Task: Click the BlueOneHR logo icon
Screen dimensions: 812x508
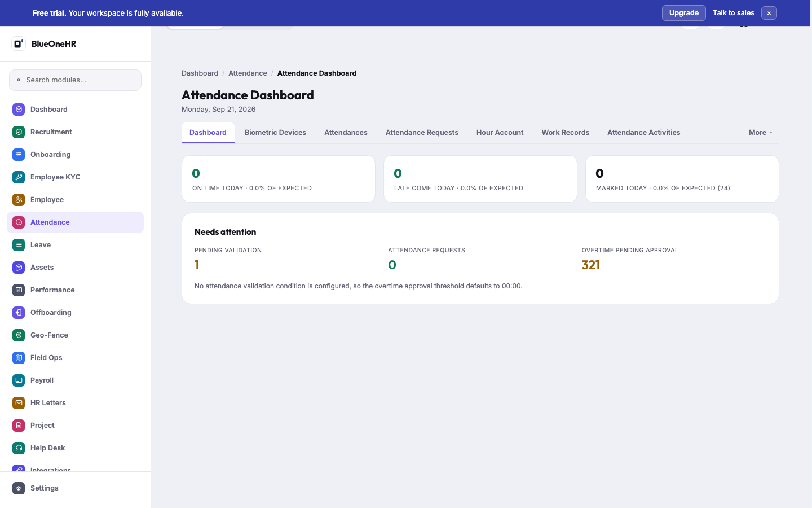Action: click(x=19, y=43)
